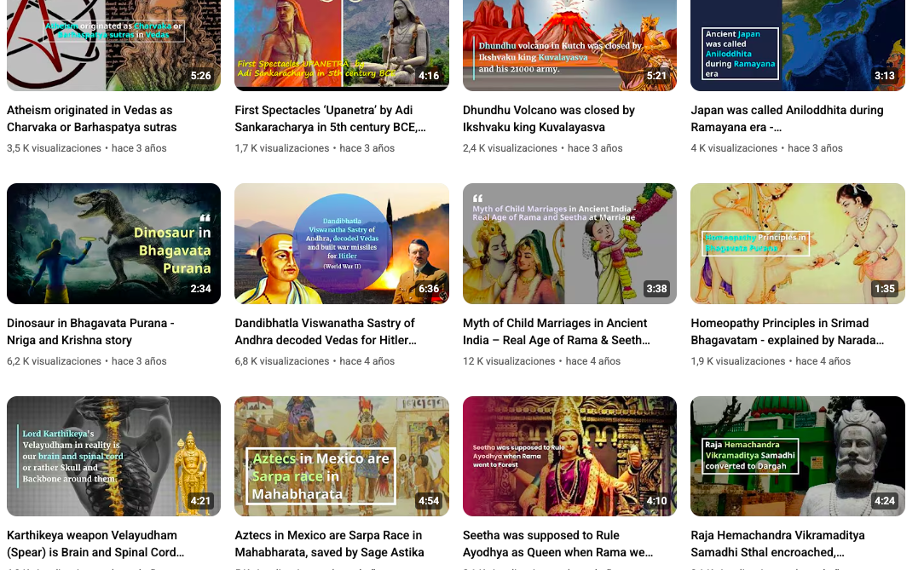
Task: Open Raja Hemachandra Vikramaditya Samadhi thumbnail
Action: point(798,457)
